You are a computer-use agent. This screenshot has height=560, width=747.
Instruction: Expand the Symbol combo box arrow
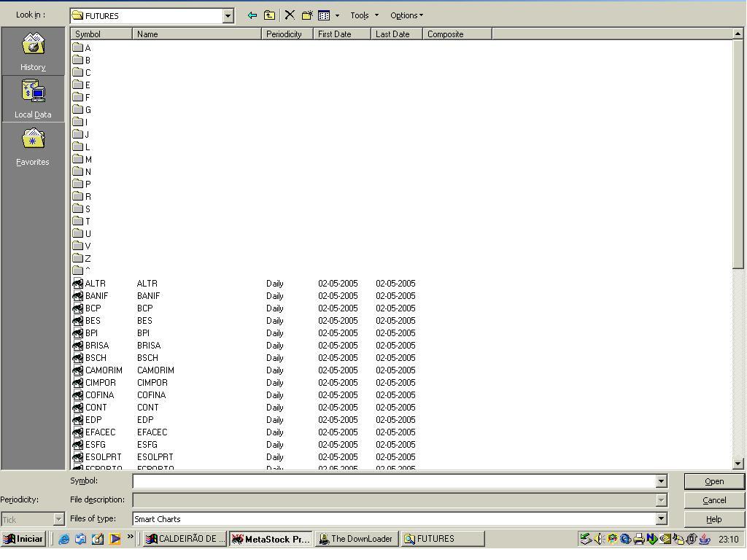(661, 481)
